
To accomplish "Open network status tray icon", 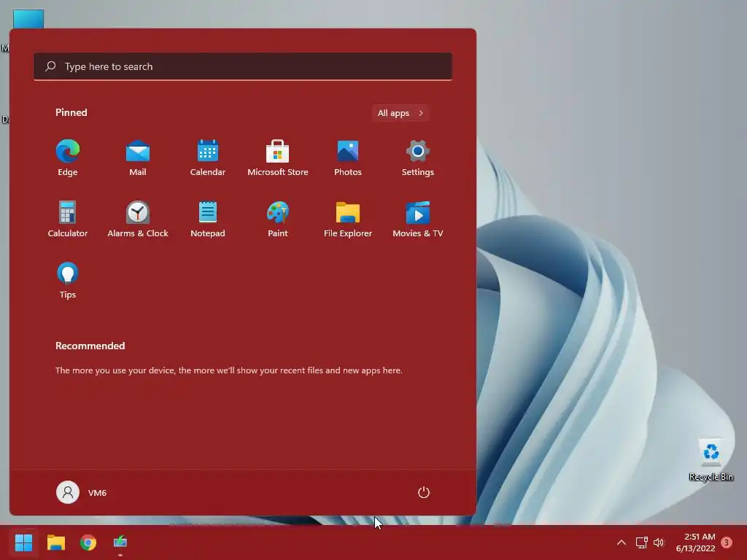I will click(641, 542).
